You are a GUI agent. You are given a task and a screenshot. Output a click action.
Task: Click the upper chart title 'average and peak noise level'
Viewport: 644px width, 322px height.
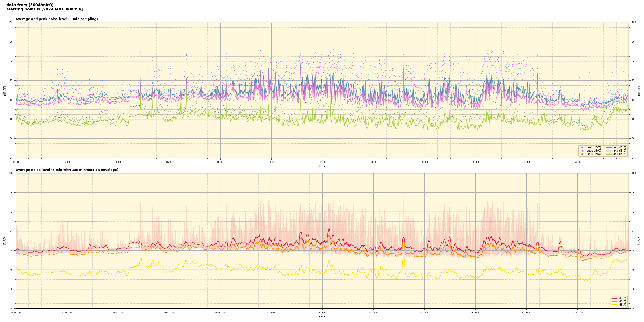(x=57, y=19)
